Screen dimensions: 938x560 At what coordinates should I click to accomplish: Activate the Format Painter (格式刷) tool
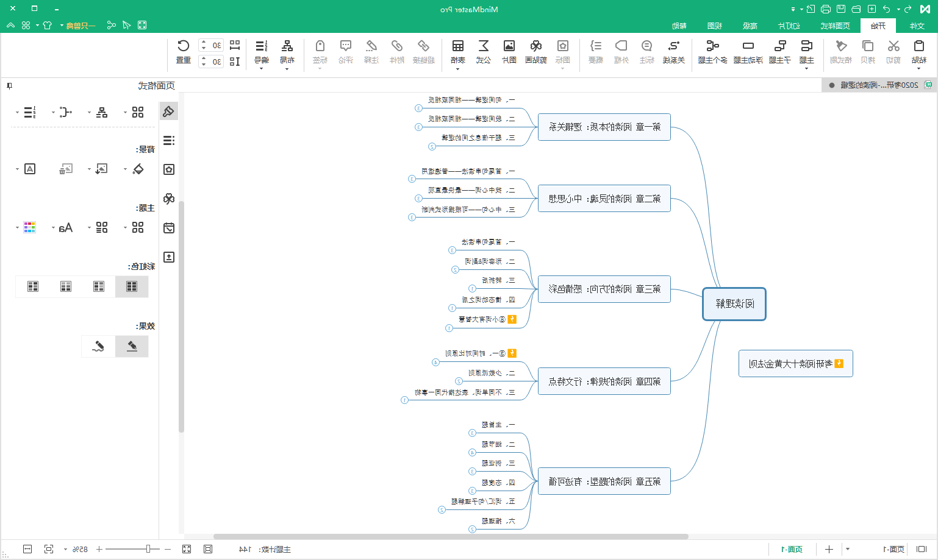coord(841,46)
